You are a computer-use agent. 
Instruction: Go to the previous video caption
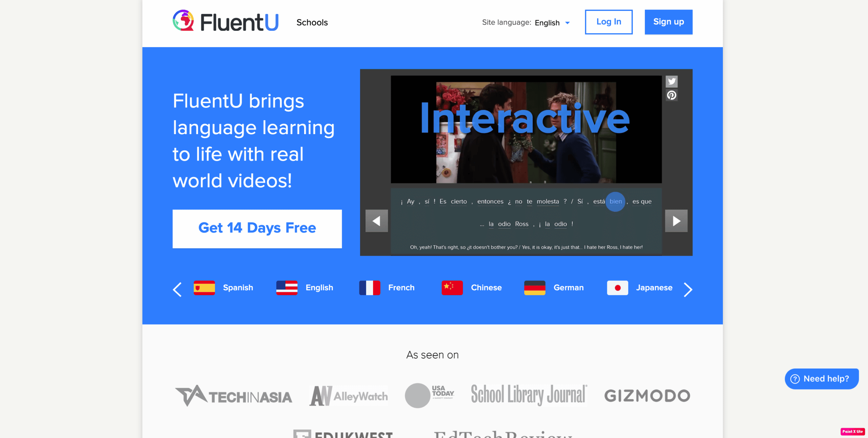[x=376, y=221]
